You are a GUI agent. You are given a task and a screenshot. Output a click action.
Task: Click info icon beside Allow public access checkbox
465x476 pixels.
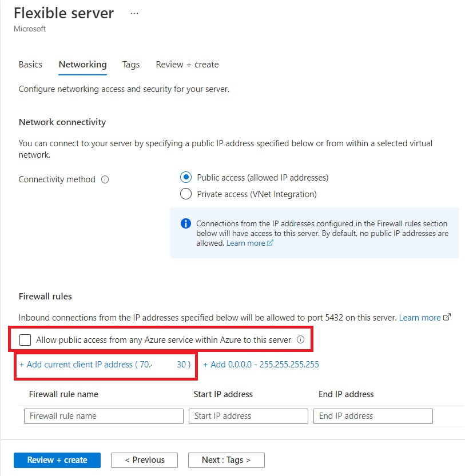point(300,339)
